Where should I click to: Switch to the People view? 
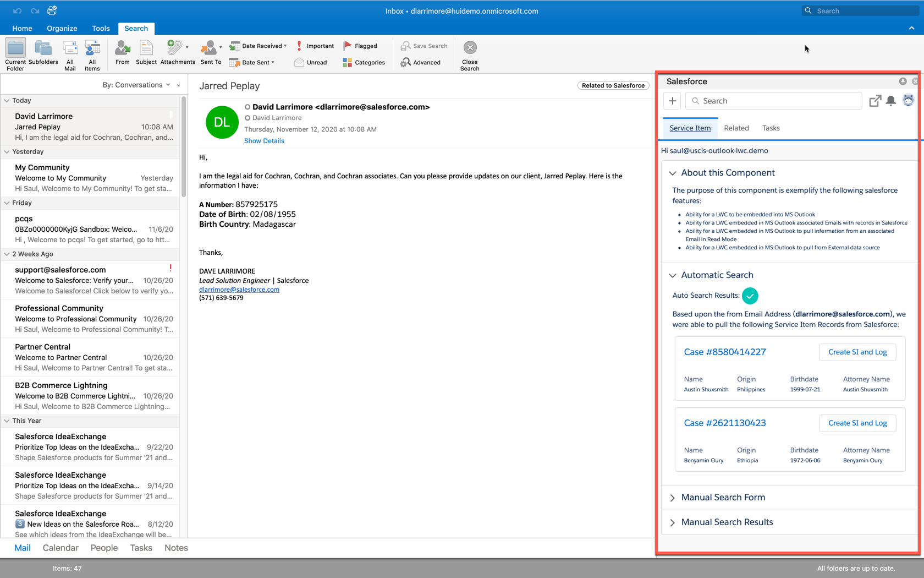104,548
